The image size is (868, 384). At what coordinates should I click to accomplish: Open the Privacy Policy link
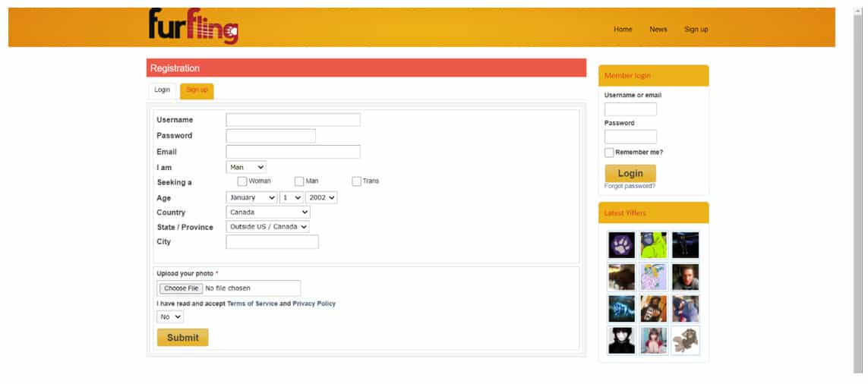[314, 304]
